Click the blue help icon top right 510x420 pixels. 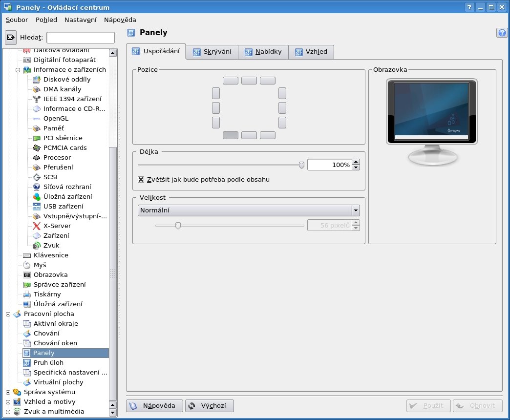(502, 33)
